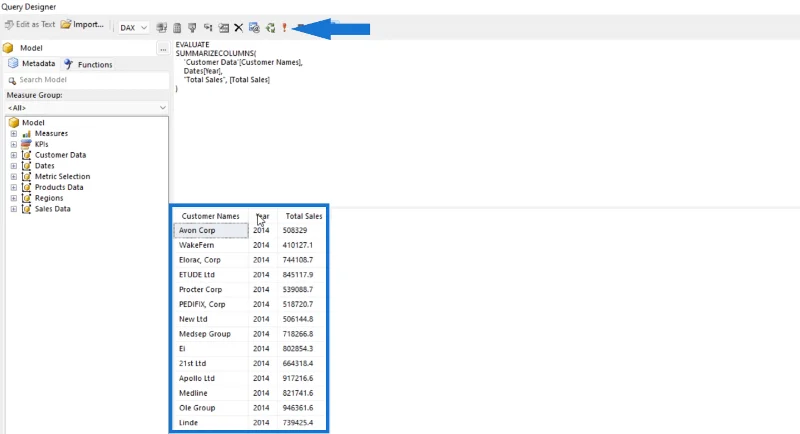Viewport: 800px width, 434px height.
Task: Click the query parameters toolbar icon
Action: click(x=223, y=28)
